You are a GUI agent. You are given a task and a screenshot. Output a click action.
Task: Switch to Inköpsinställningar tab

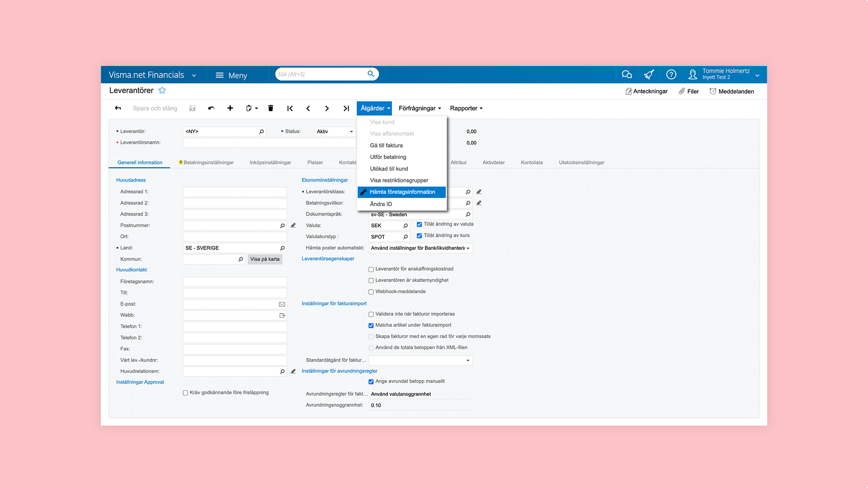[270, 163]
